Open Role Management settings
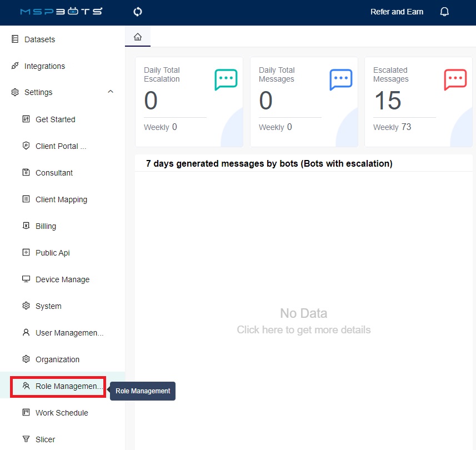This screenshot has height=450, width=476. point(69,386)
